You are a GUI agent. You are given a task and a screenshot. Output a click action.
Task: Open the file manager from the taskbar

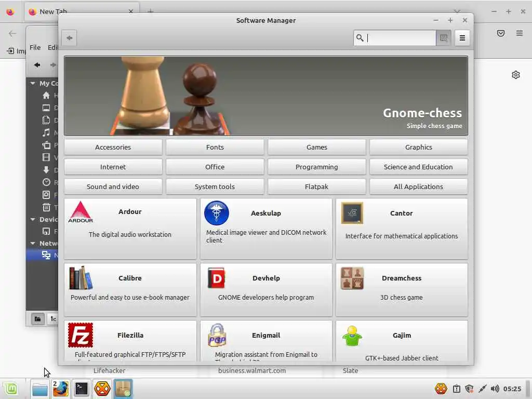(39, 389)
